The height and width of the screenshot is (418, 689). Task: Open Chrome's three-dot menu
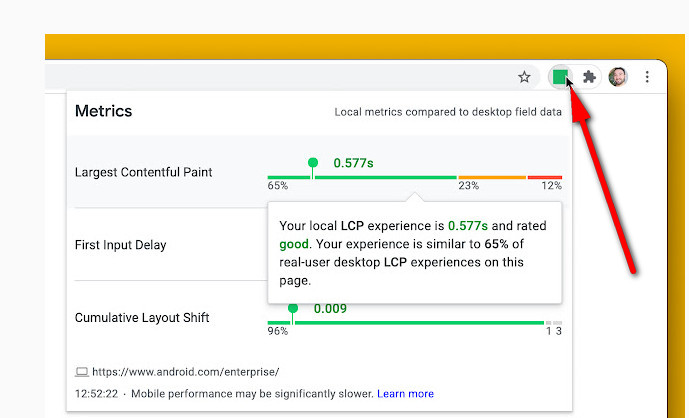tap(648, 77)
